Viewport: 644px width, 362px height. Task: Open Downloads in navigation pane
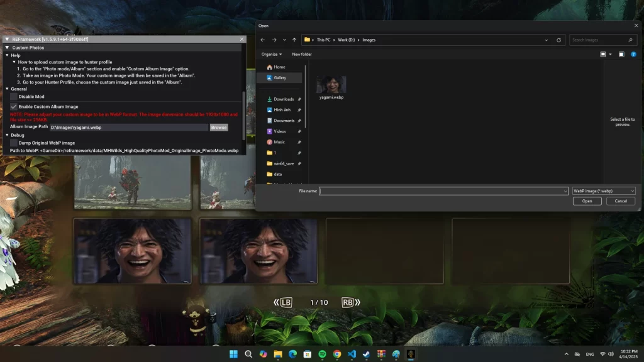pyautogui.click(x=284, y=99)
